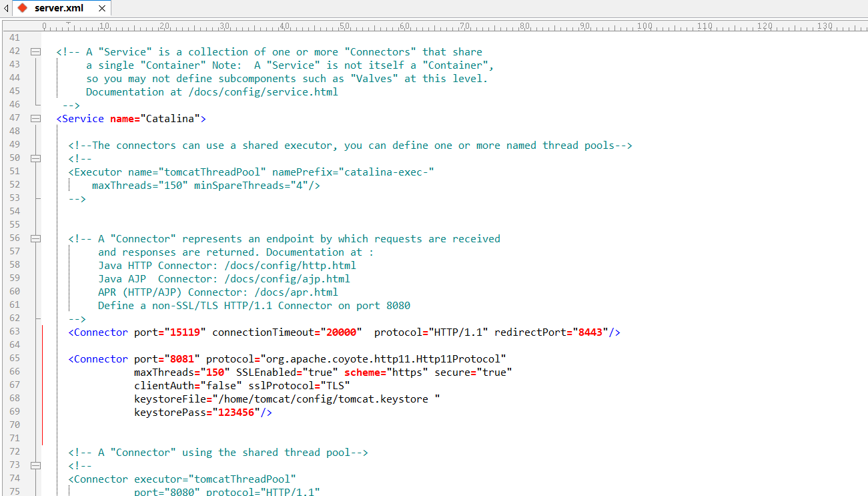Image resolution: width=868 pixels, height=496 pixels.
Task: Click line number 69 in the gutter
Action: (x=15, y=412)
